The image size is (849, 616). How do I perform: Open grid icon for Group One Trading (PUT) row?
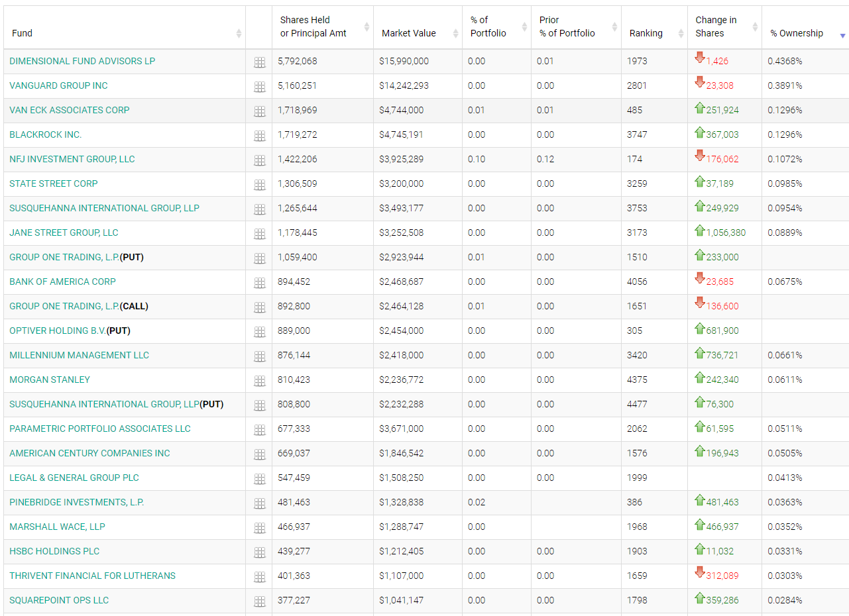pos(259,258)
